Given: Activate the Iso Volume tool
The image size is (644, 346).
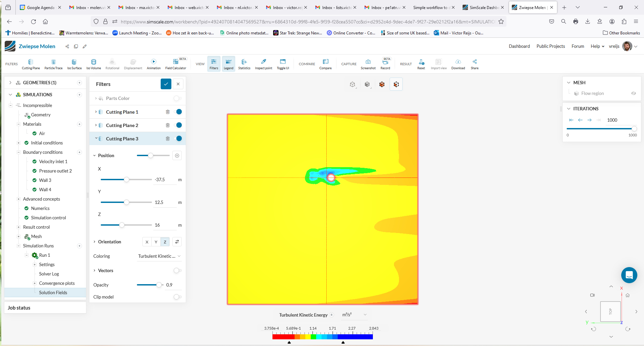Looking at the screenshot, I should tap(93, 64).
